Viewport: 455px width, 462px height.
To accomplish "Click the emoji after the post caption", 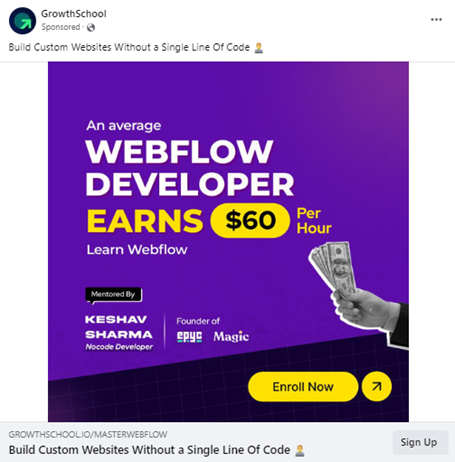I will pos(258,48).
